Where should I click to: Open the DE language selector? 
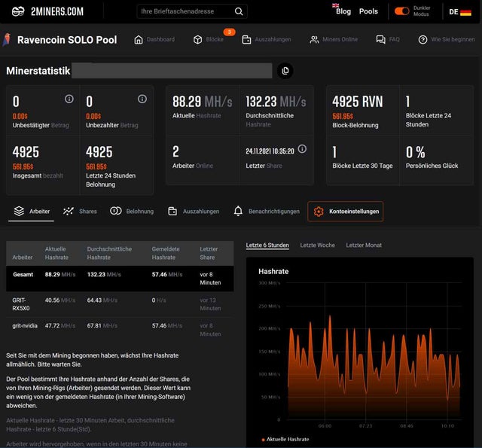coord(460,12)
